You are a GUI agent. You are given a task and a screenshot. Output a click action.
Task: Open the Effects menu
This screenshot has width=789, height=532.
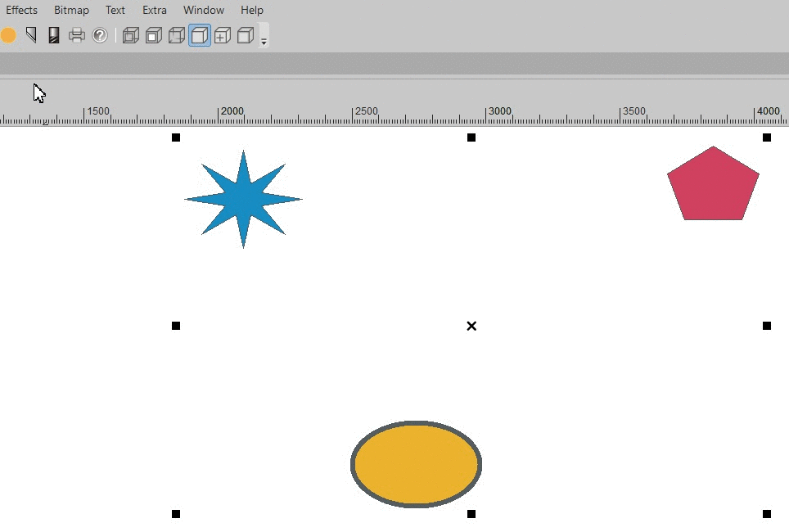click(21, 10)
